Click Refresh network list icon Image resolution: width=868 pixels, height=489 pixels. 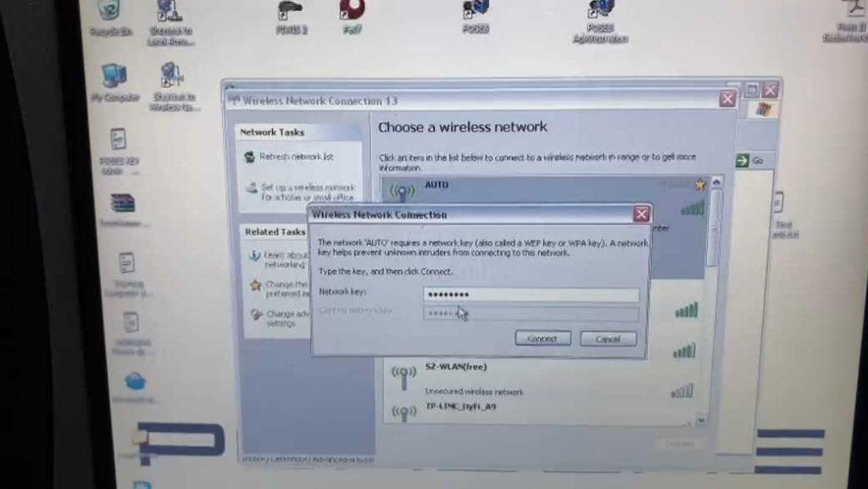pos(250,157)
